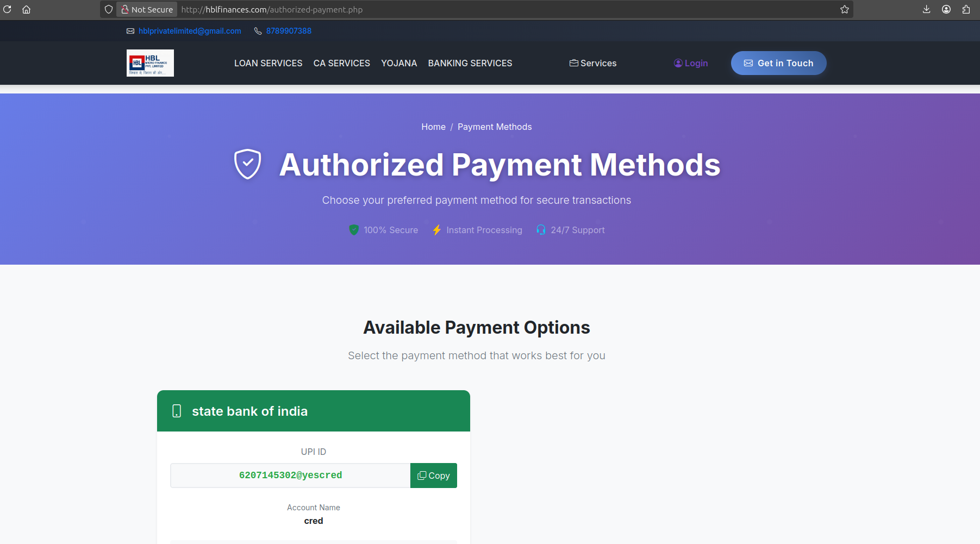Open the Login link
The height and width of the screenshot is (544, 980).
[x=691, y=63]
